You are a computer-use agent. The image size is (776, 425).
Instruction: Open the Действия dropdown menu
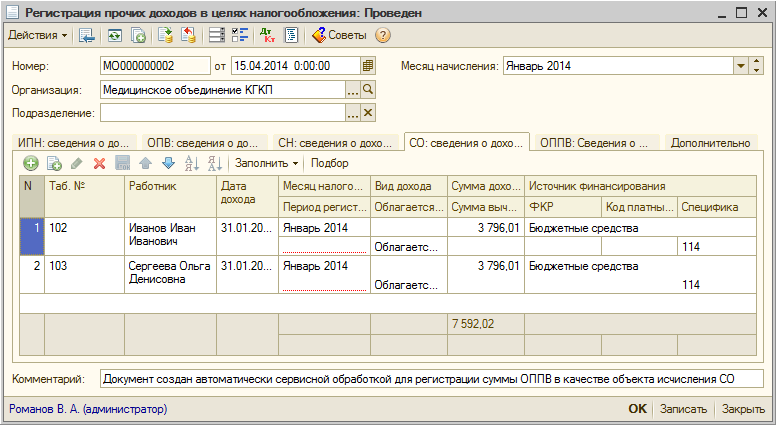pos(38,35)
